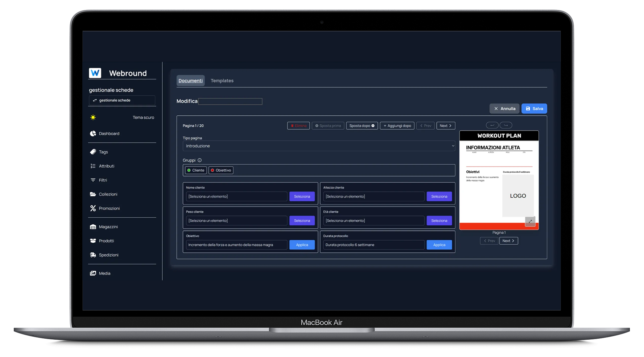Click the Modifica text input field
This screenshot has width=644, height=357.
pos(230,101)
